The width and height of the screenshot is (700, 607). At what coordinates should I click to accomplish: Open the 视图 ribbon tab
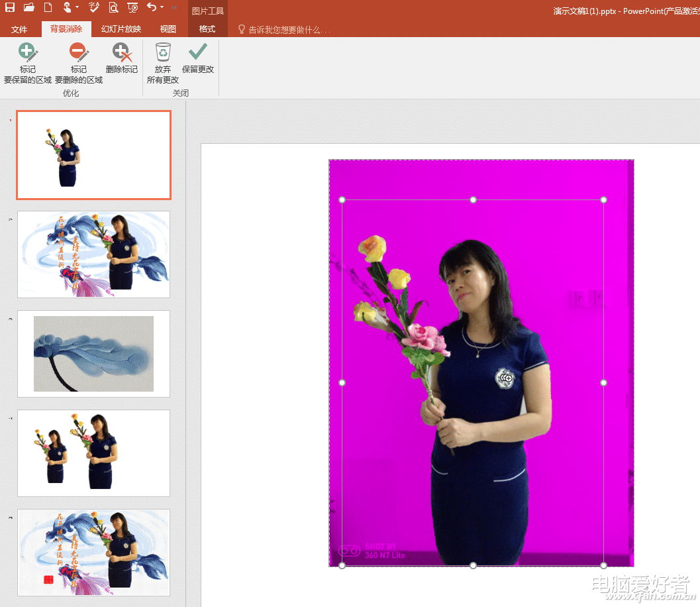168,29
